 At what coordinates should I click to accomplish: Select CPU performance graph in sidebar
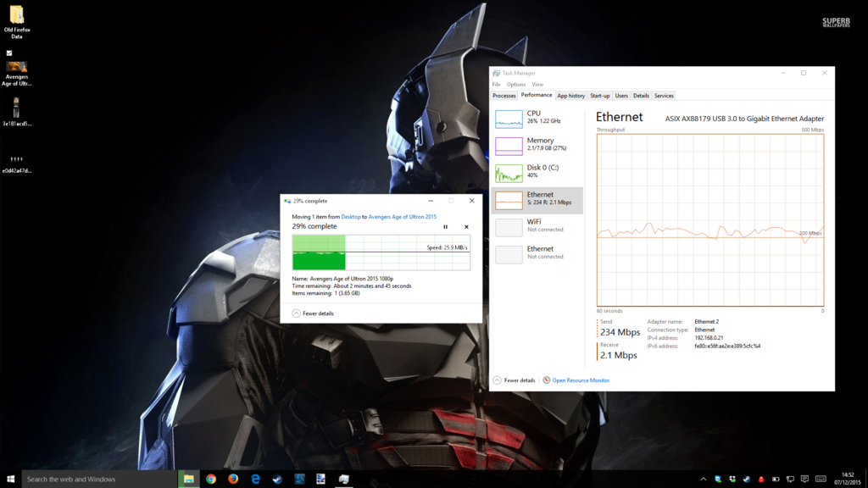pos(538,118)
